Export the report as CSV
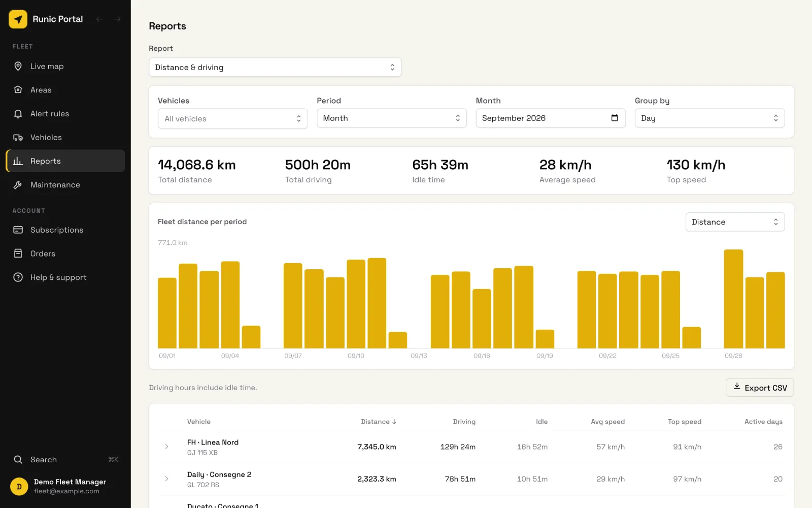The image size is (812, 508). (760, 388)
